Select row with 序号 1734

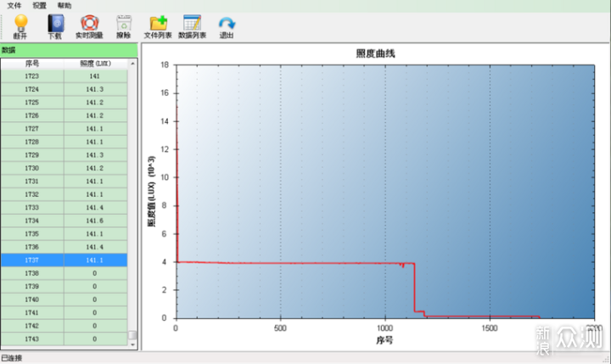tap(64, 221)
